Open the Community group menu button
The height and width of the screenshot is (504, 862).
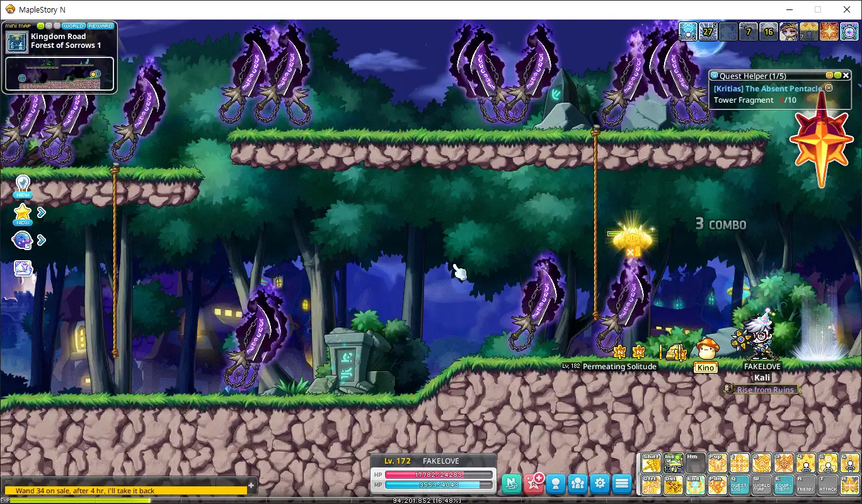(x=578, y=483)
